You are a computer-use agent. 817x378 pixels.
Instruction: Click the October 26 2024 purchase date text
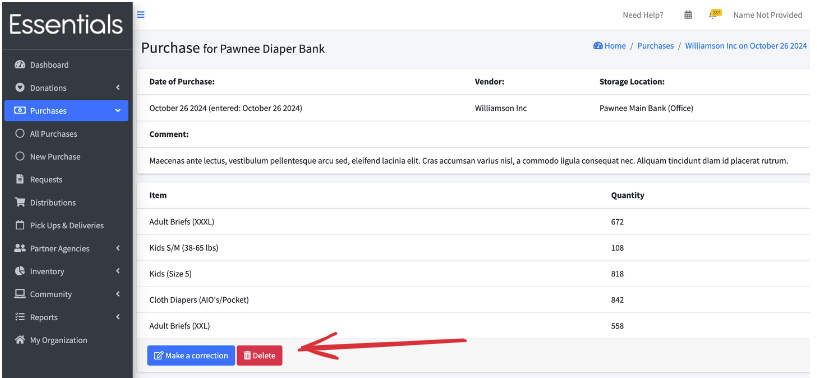[x=226, y=108]
